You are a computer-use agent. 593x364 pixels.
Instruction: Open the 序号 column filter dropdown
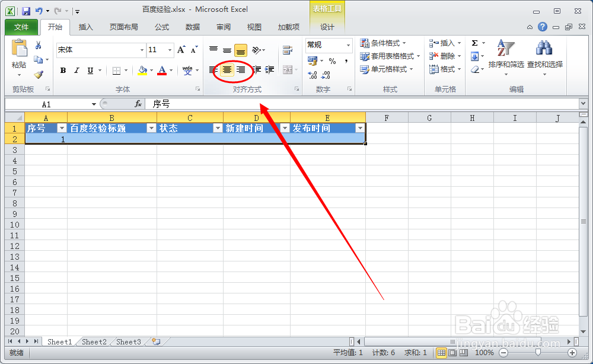[x=62, y=128]
